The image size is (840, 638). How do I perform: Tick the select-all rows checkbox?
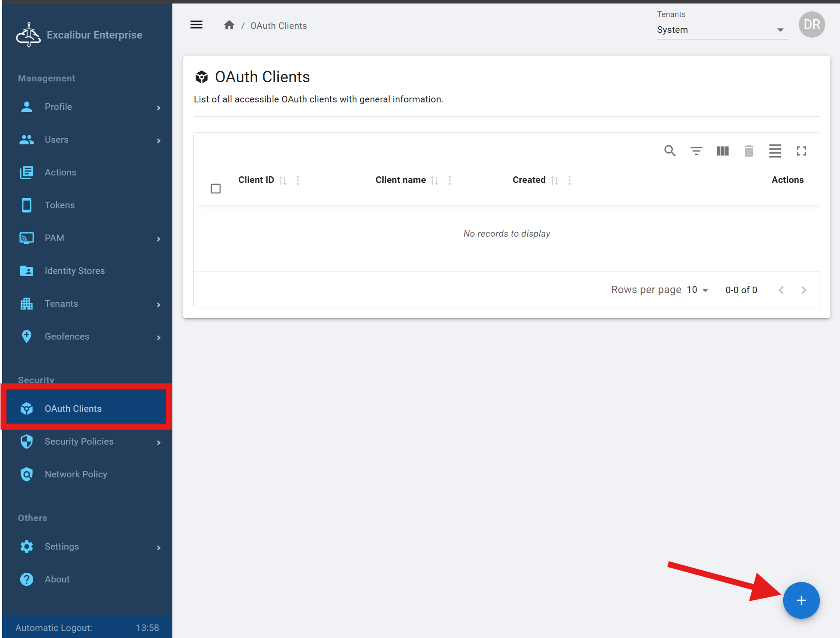[216, 189]
